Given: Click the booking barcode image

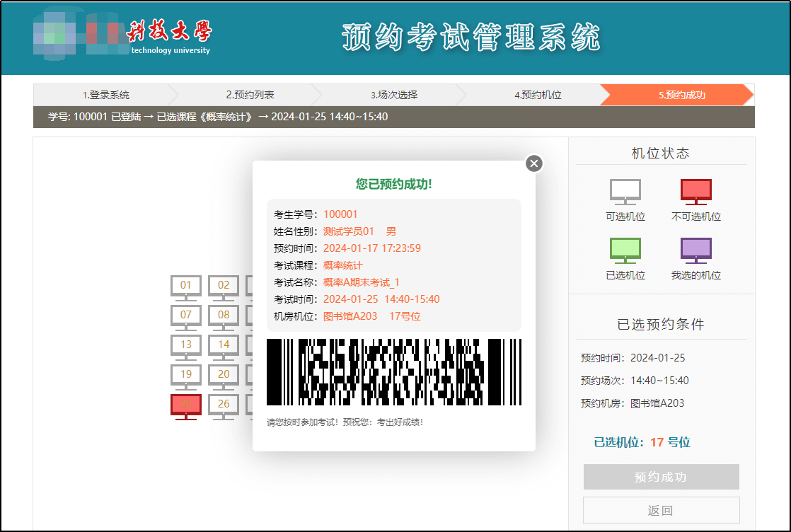Looking at the screenshot, I should click(x=393, y=372).
